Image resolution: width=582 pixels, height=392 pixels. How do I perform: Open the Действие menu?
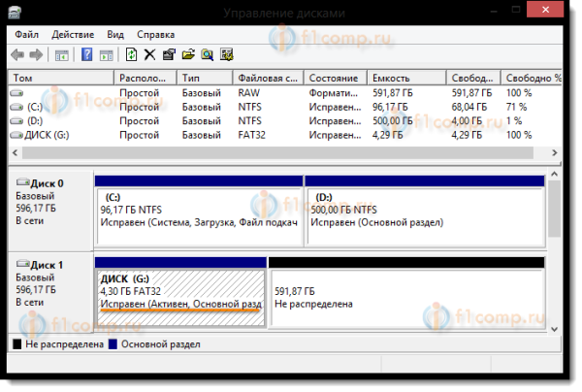(75, 35)
